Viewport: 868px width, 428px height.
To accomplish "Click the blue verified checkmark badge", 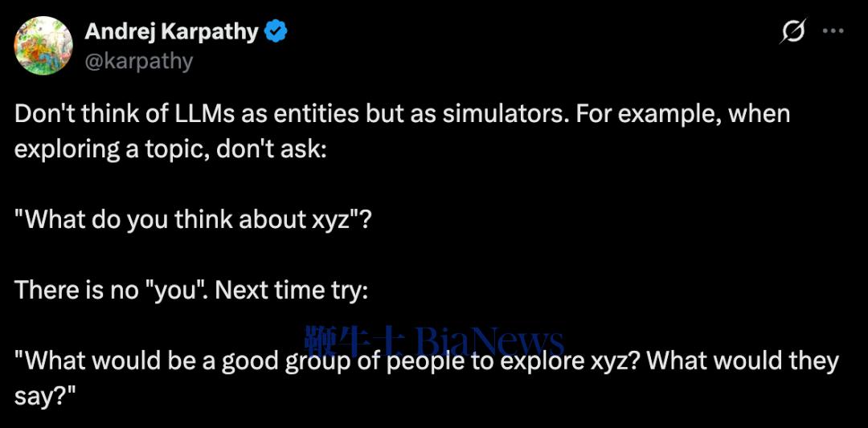I will point(276,32).
